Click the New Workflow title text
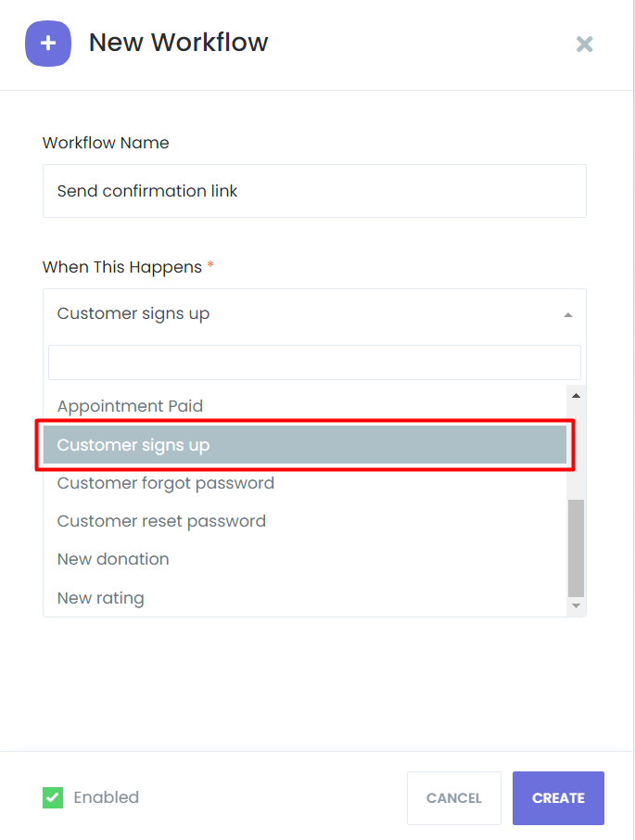 click(178, 43)
